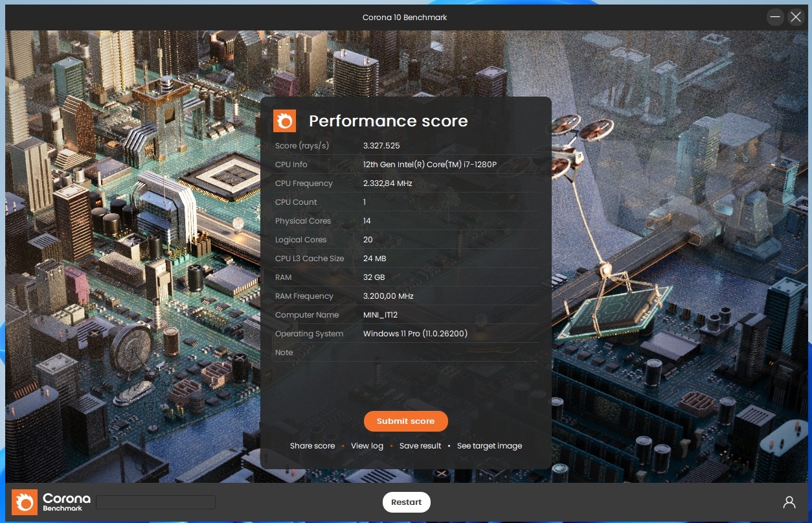Viewport: 812px width, 523px height.
Task: Open View log
Action: pyautogui.click(x=367, y=446)
